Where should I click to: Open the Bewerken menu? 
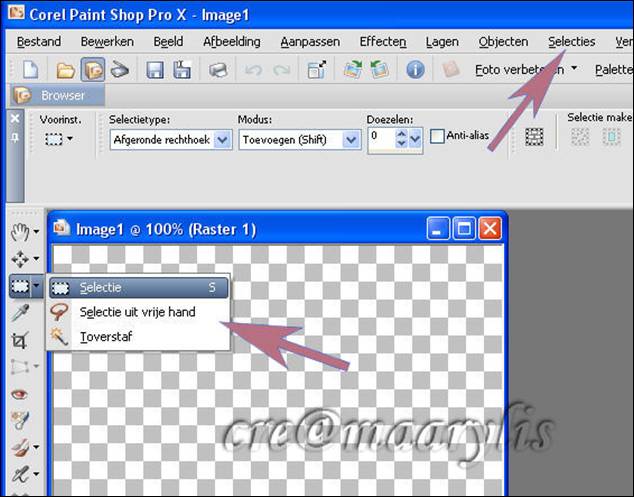pyautogui.click(x=107, y=42)
